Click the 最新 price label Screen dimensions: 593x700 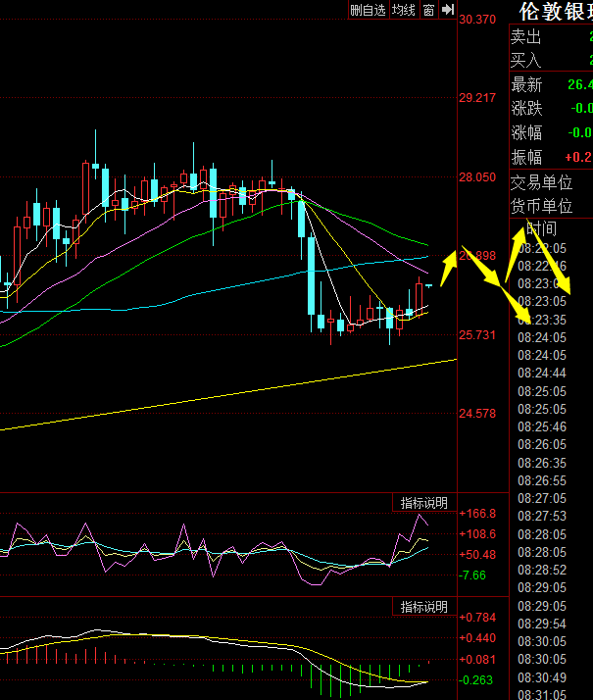526,85
